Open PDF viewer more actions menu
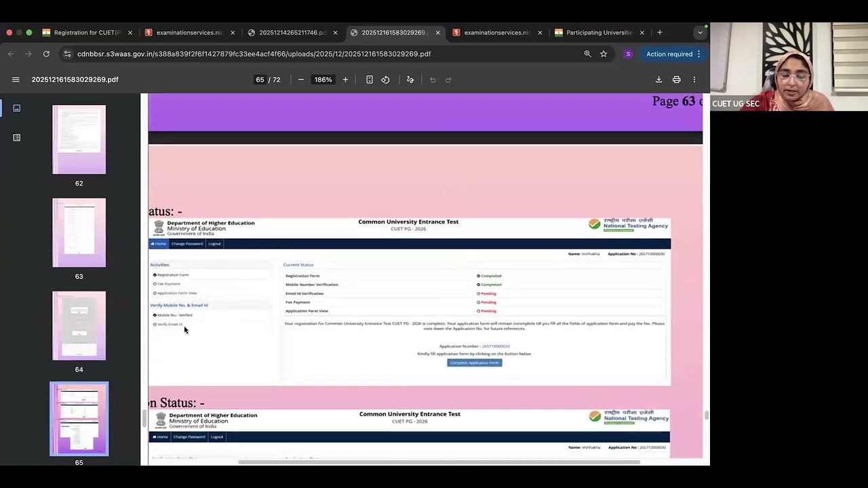This screenshot has width=868, height=488. tap(694, 79)
